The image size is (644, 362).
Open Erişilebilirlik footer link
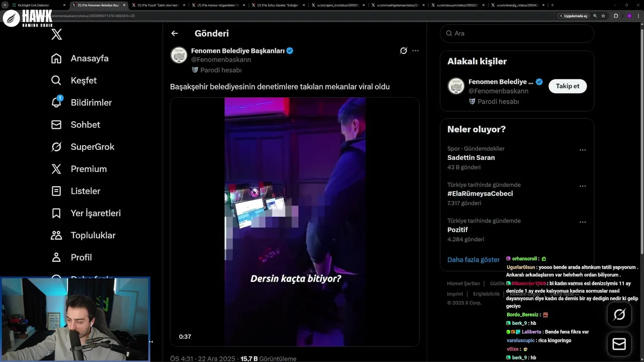coord(487,294)
